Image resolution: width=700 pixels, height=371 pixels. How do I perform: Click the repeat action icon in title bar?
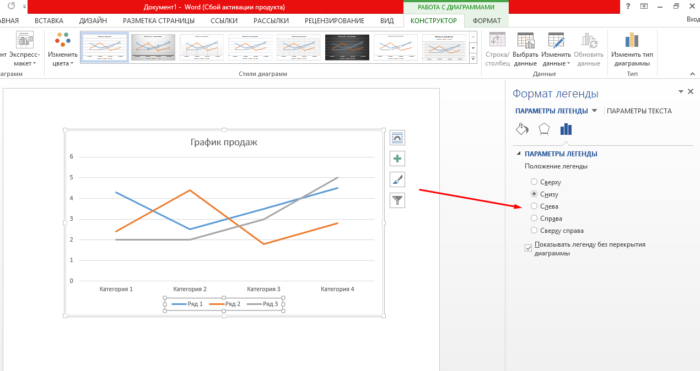pyautogui.click(x=11, y=6)
